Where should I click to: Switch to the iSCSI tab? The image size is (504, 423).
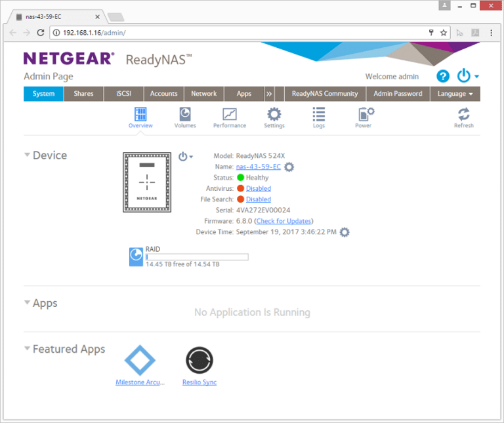(124, 94)
